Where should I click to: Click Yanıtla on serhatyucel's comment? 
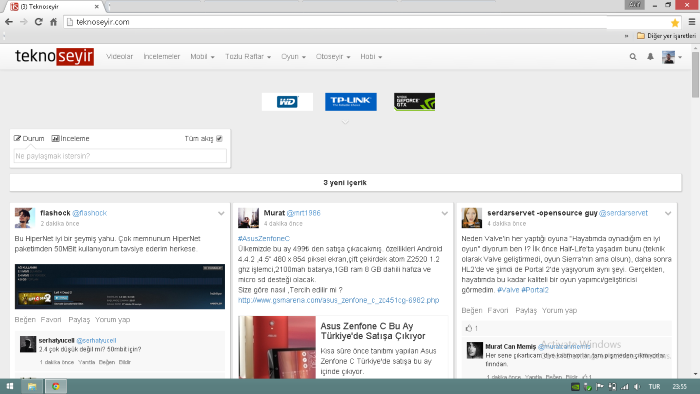coord(87,362)
